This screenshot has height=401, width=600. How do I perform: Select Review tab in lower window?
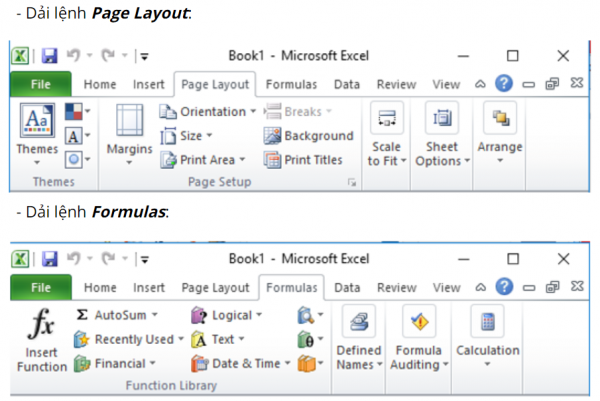click(397, 288)
